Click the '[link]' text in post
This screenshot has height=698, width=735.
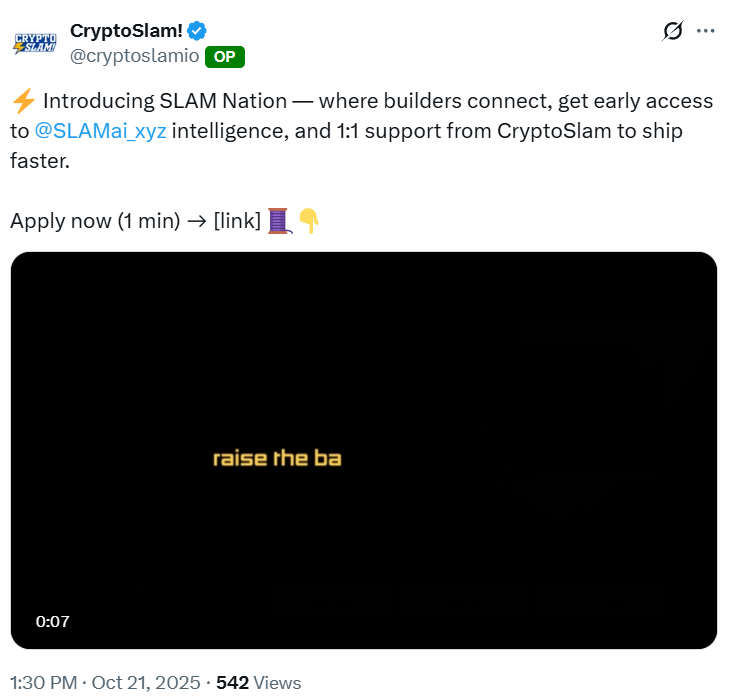pyautogui.click(x=237, y=220)
